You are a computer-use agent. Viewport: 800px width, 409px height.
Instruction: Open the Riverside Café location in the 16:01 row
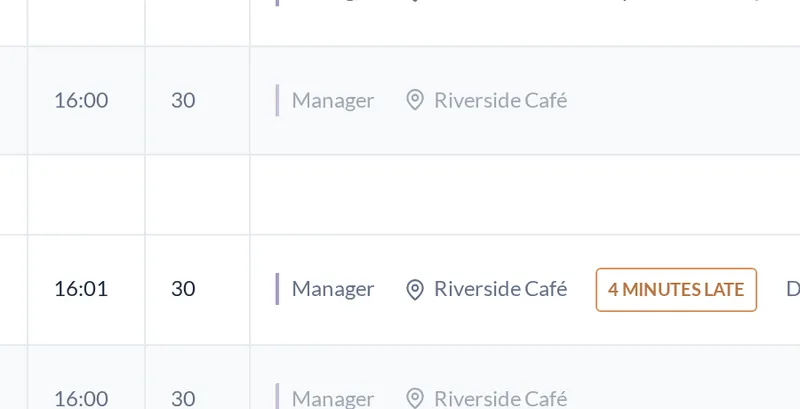pos(501,289)
